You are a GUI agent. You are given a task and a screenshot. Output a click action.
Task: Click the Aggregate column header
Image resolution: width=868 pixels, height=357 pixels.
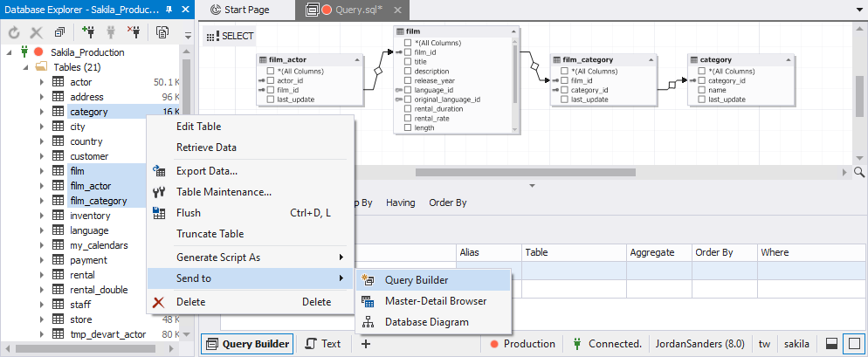point(658,252)
